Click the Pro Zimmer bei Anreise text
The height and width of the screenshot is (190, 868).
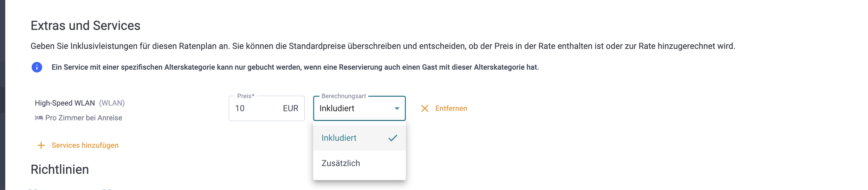pos(84,118)
